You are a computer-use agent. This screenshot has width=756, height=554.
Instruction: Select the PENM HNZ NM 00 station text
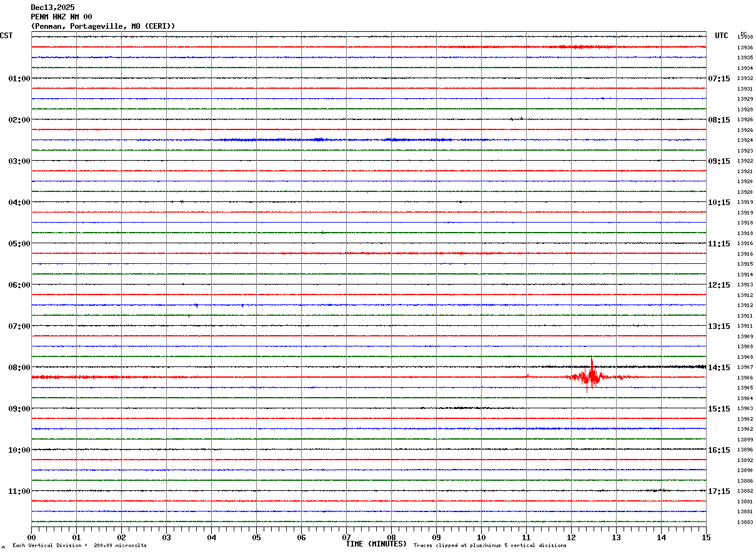click(x=61, y=17)
